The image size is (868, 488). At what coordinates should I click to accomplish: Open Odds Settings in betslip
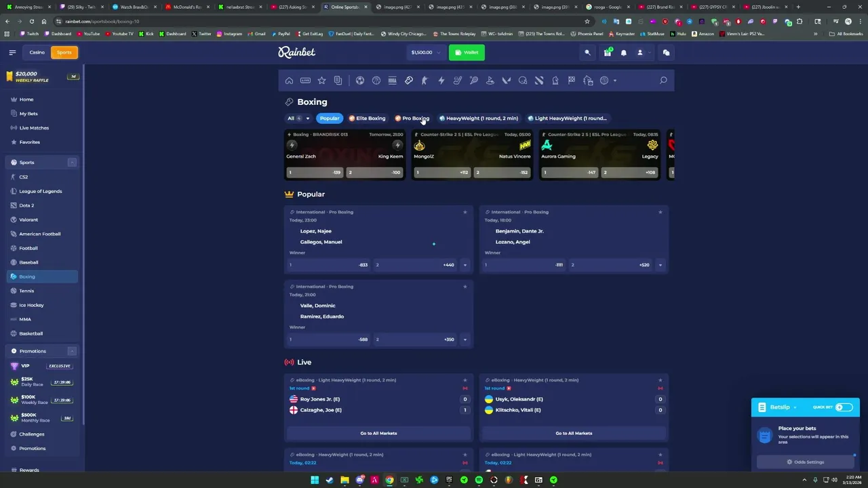pos(806,462)
